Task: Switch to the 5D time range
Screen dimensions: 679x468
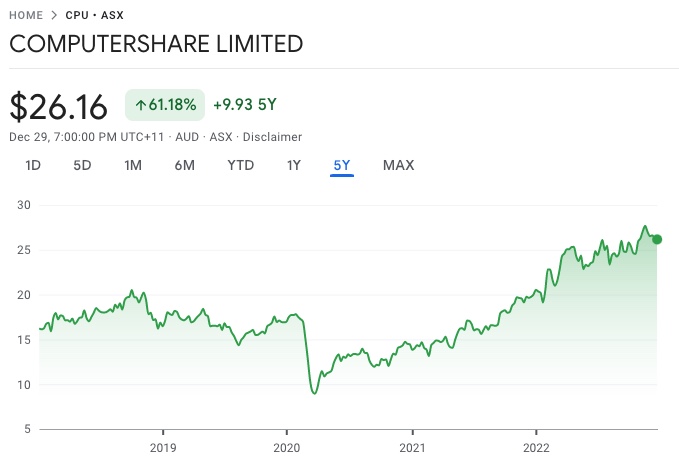Action: click(x=82, y=165)
